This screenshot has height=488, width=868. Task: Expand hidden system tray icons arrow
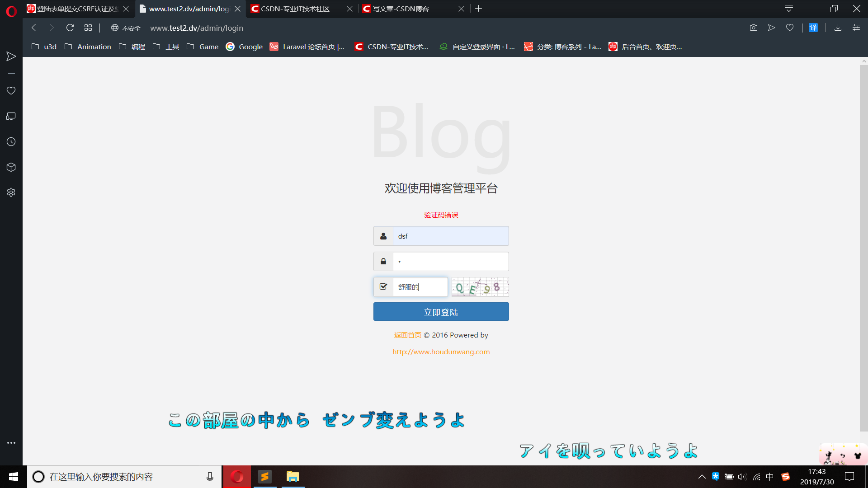[x=702, y=477]
